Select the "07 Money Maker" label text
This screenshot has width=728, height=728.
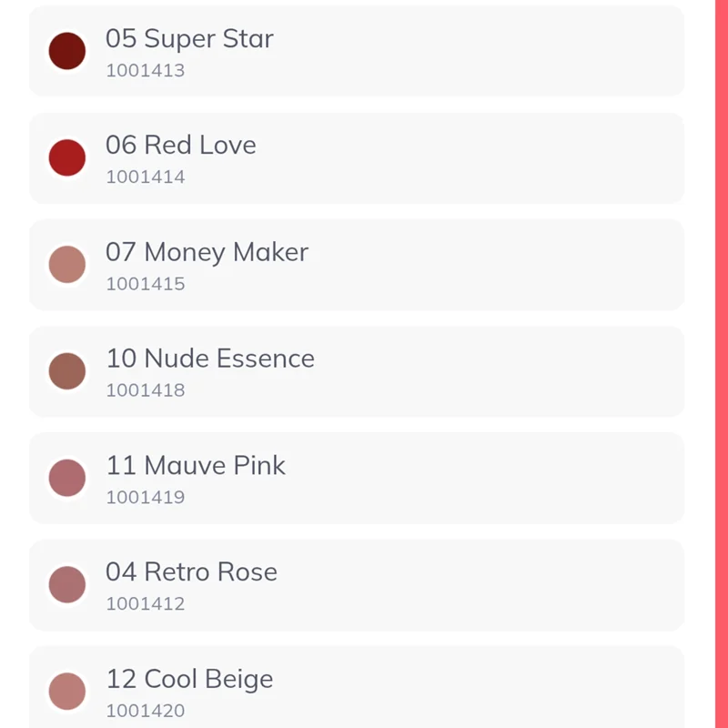(x=207, y=252)
